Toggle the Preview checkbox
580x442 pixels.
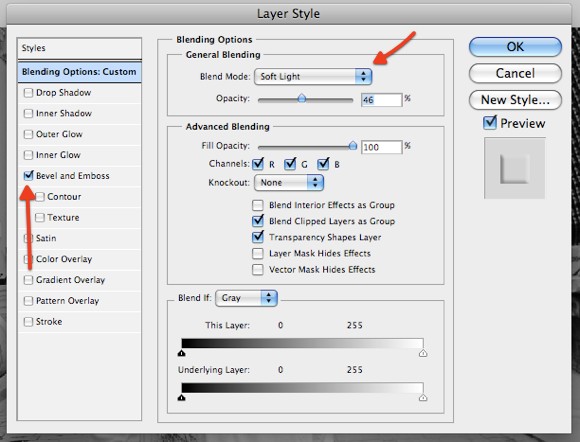pos(490,122)
